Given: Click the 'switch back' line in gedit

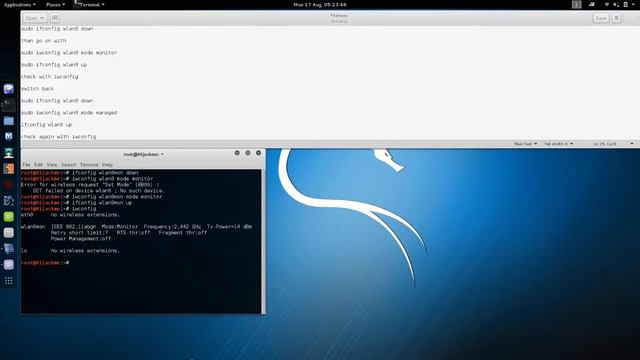Looking at the screenshot, I should [x=38, y=89].
